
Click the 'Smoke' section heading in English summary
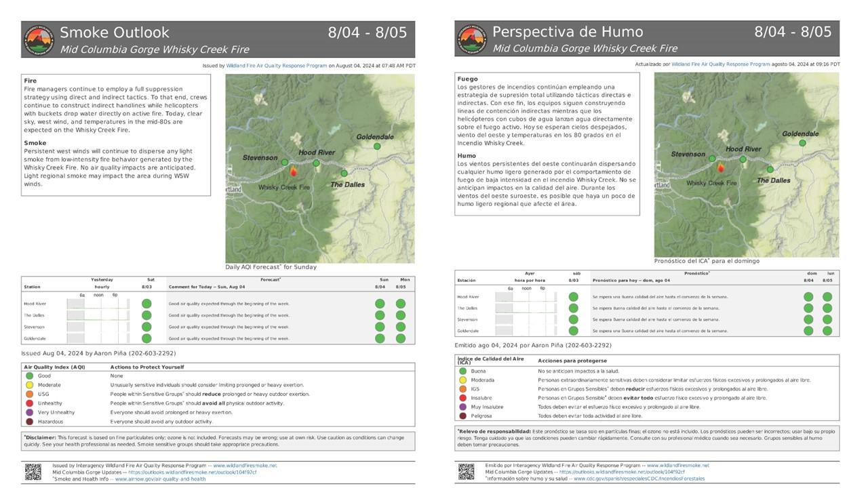pyautogui.click(x=35, y=143)
